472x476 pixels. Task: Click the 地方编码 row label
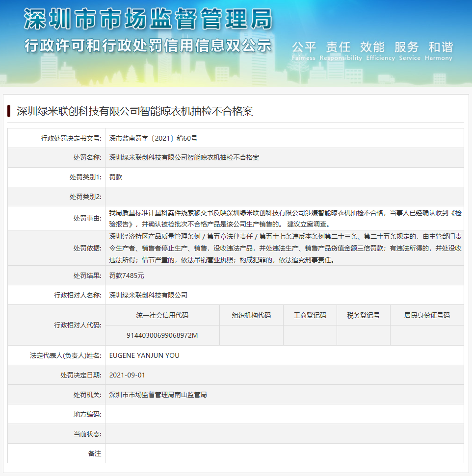point(87,414)
